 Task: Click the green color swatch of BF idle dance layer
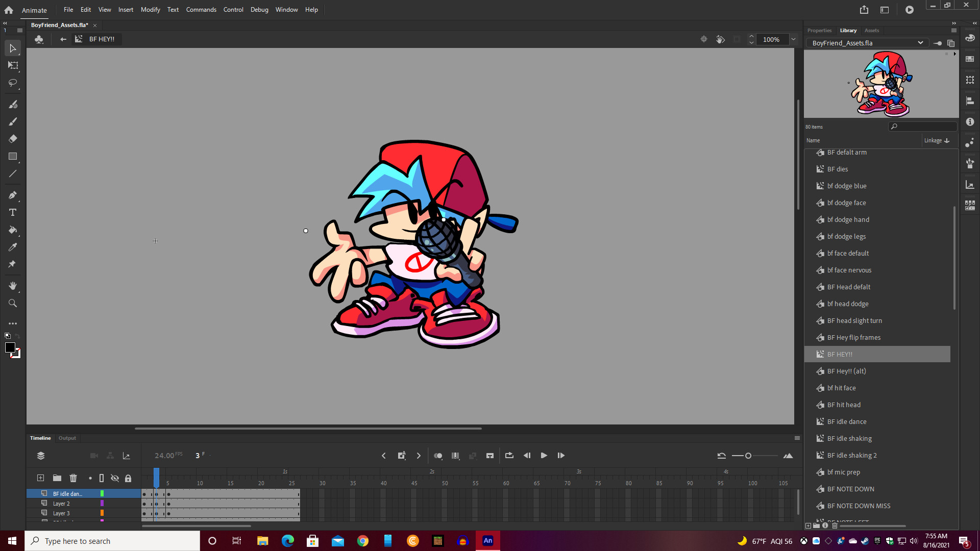(102, 494)
